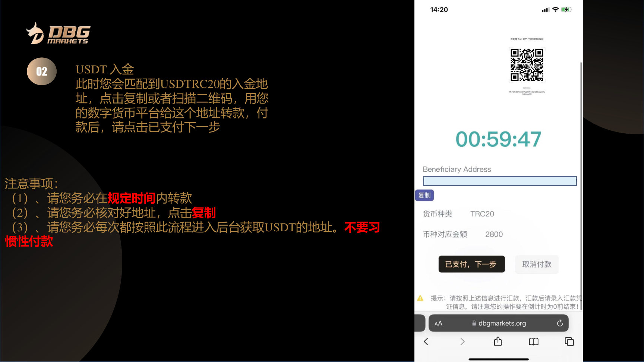The image size is (644, 362).
Task: Open the Safari tabs overview icon
Action: [569, 342]
